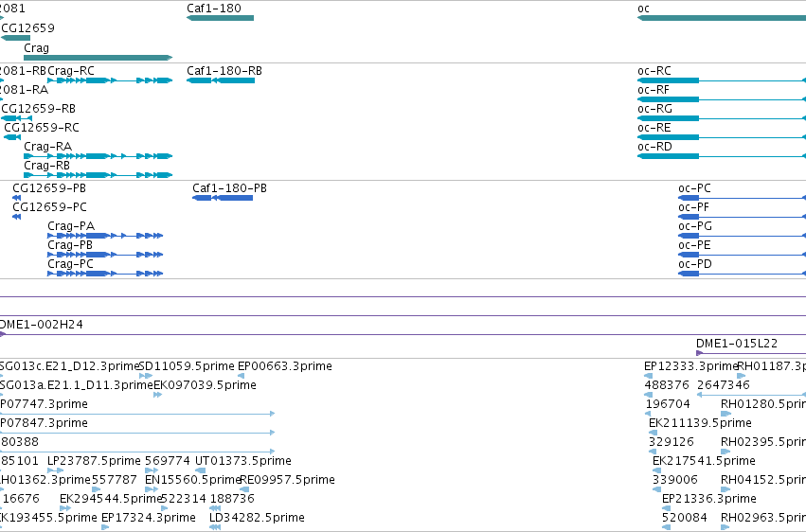Select the CG12659-RB transcript glyph
The height and width of the screenshot is (532, 806).
16,118
